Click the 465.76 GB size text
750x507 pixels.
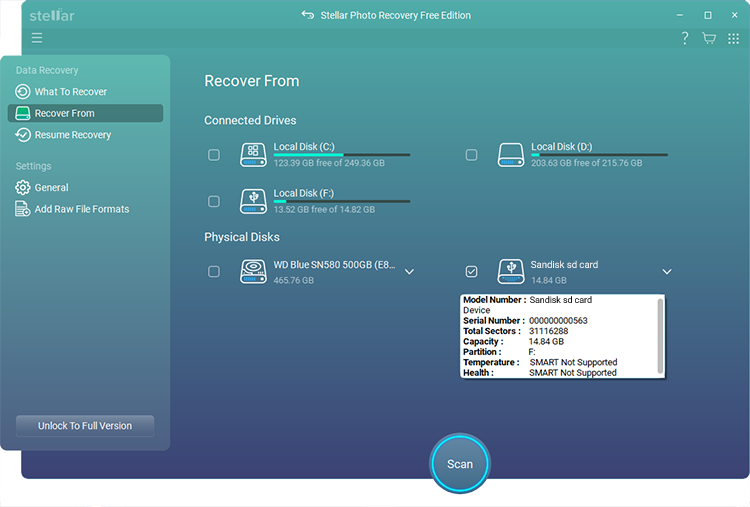(294, 280)
